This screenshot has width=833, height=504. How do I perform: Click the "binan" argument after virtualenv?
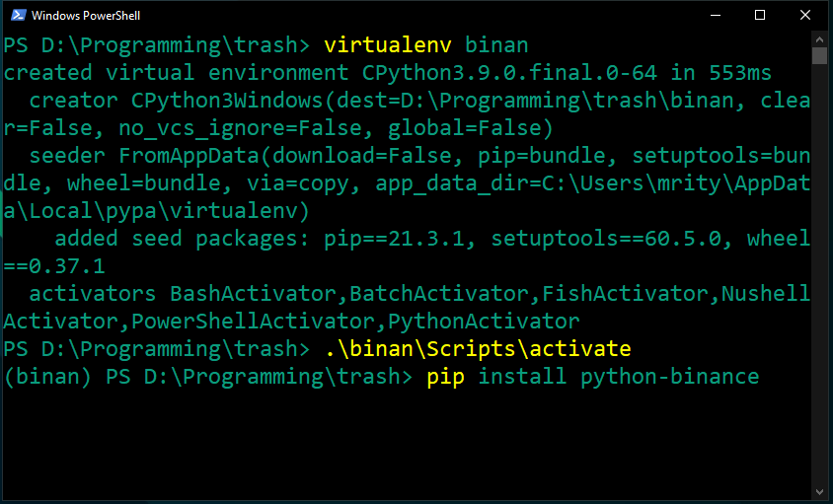click(x=496, y=45)
